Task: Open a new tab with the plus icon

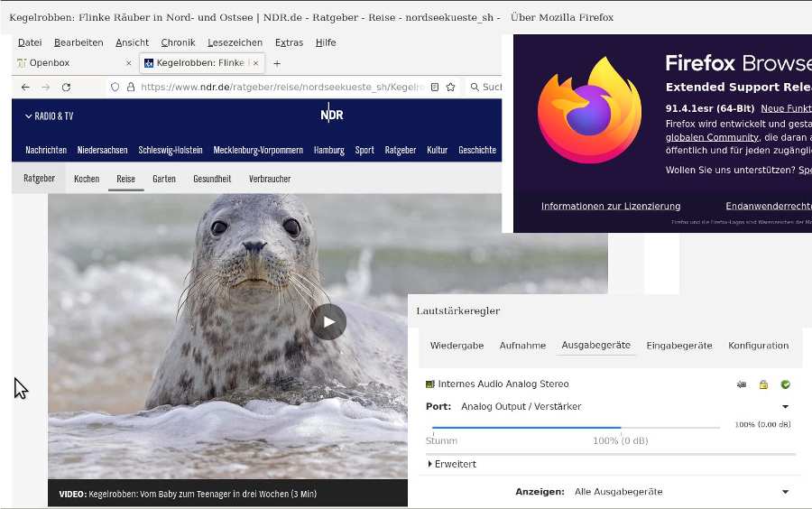Action: click(x=277, y=63)
